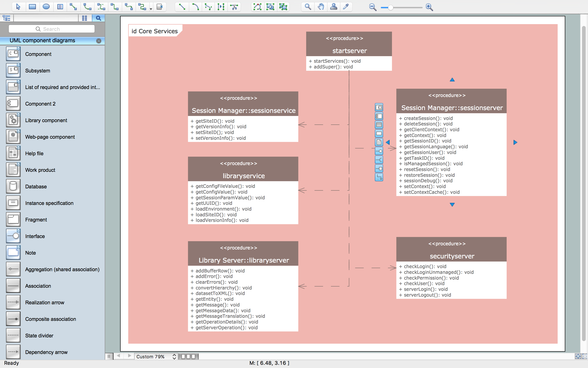This screenshot has width=588, height=368.
Task: Adjust the zoom slider handle
Action: point(390,8)
